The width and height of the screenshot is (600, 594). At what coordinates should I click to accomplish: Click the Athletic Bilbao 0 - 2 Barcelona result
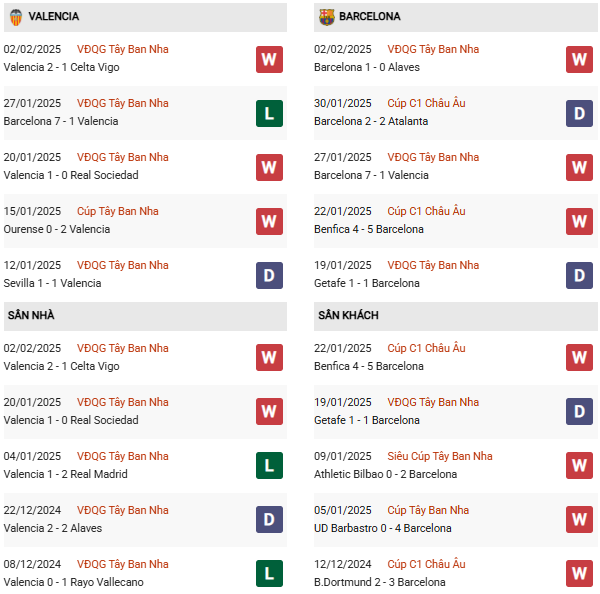[x=385, y=475]
